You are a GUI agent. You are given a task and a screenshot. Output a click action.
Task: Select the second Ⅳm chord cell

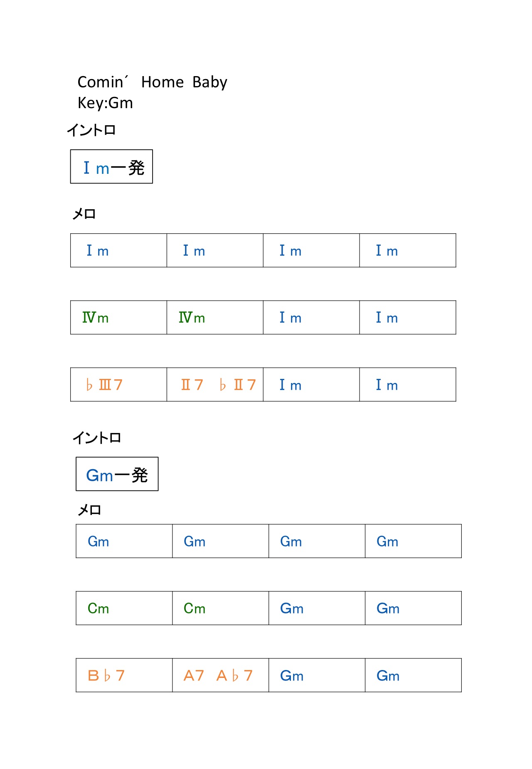215,317
